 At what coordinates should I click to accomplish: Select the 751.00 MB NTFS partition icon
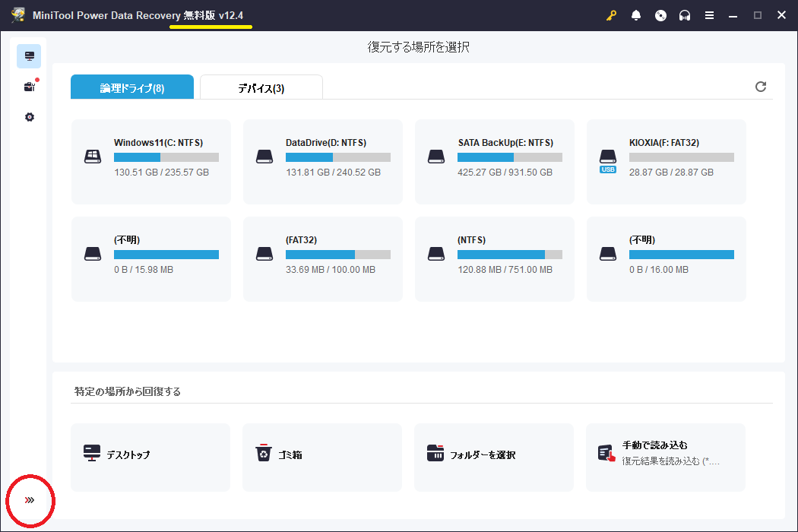coord(436,254)
